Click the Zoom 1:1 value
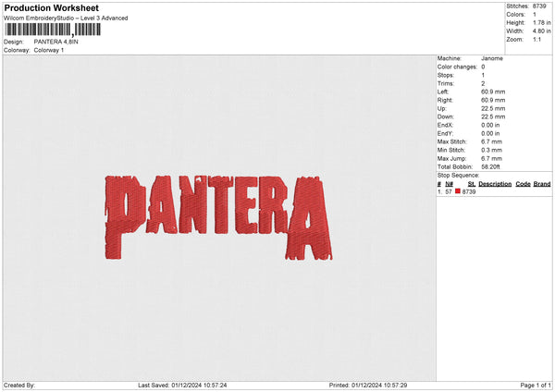 pos(536,40)
